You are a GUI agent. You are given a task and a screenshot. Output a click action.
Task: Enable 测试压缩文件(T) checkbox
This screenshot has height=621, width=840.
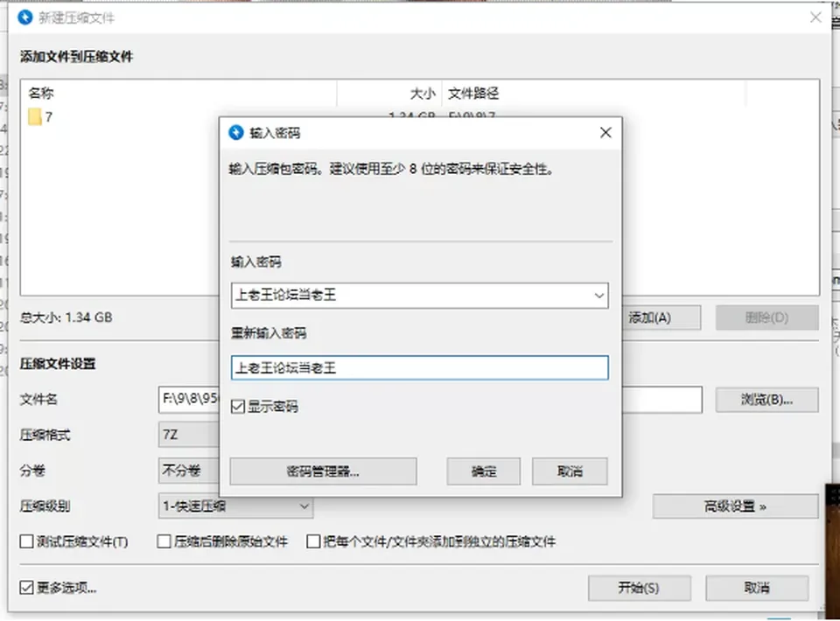26,541
